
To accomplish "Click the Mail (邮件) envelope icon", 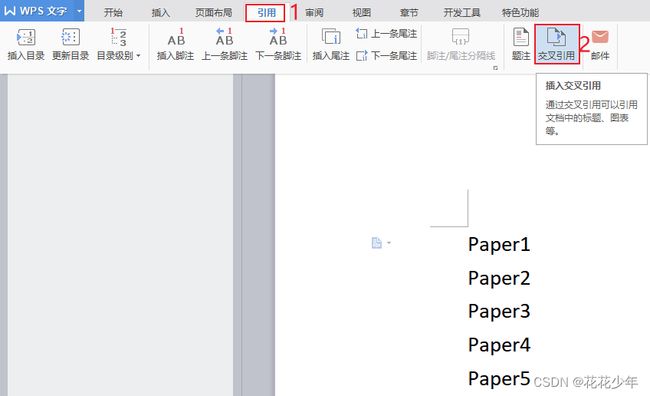I will point(600,37).
